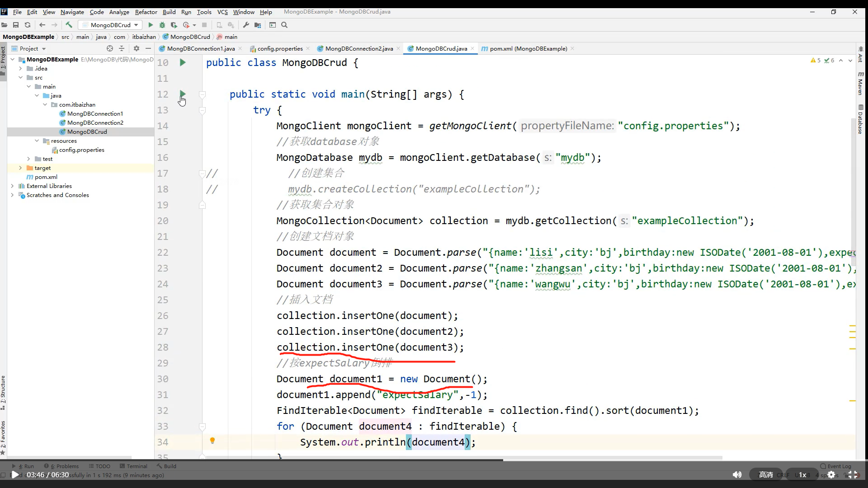
Task: Collapse the resources folder
Action: (x=37, y=141)
